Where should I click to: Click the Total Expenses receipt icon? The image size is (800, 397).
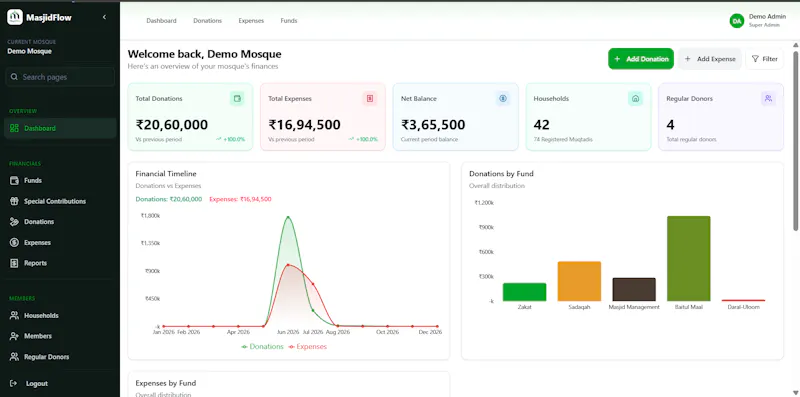[370, 98]
